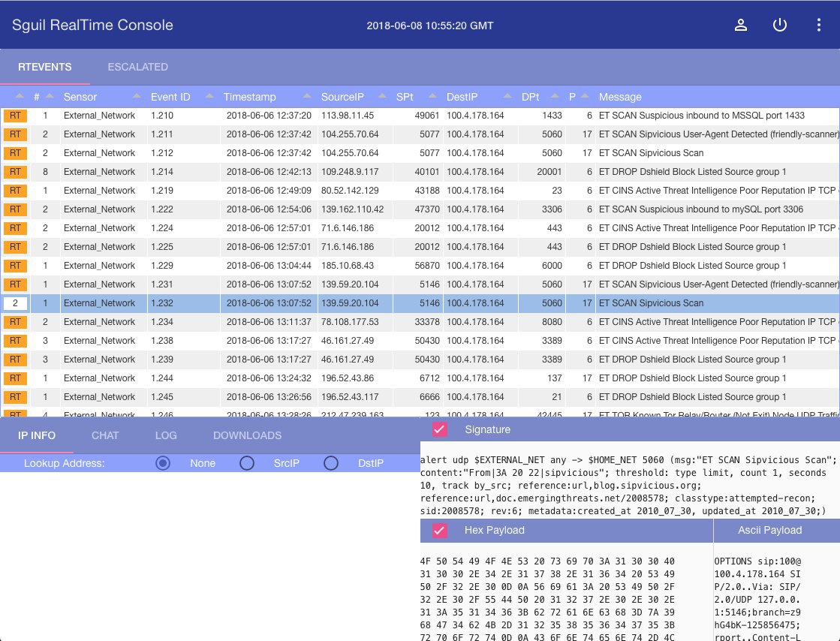Sort by the SPt column arrow

432,96
